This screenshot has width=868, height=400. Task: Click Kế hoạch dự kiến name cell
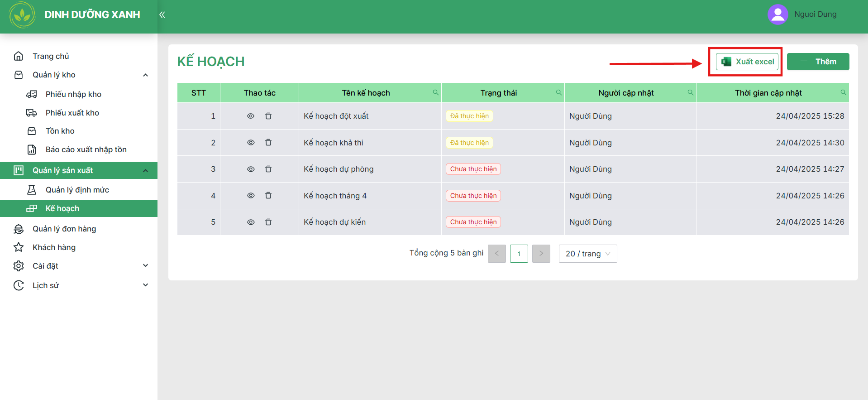tap(370, 222)
